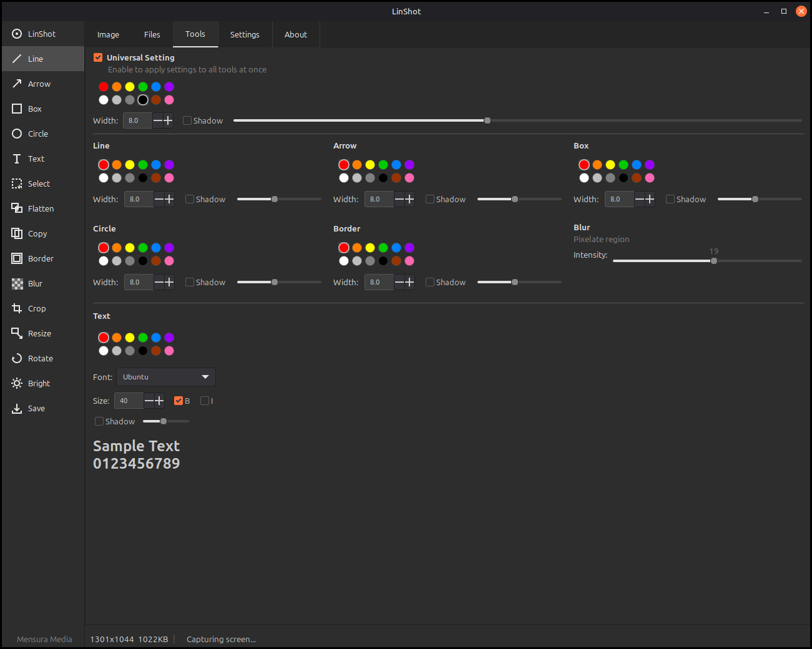Click the LinShot logo icon in sidebar
The image size is (812, 649).
pos(17,34)
